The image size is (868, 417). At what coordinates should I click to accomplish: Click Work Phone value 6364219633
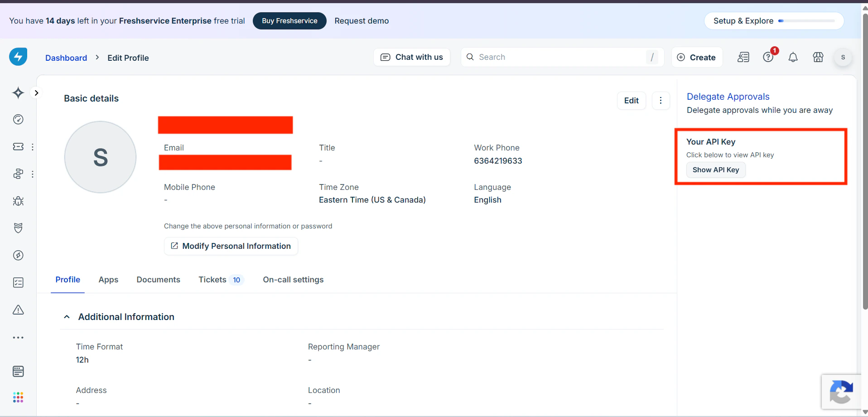[x=498, y=161]
